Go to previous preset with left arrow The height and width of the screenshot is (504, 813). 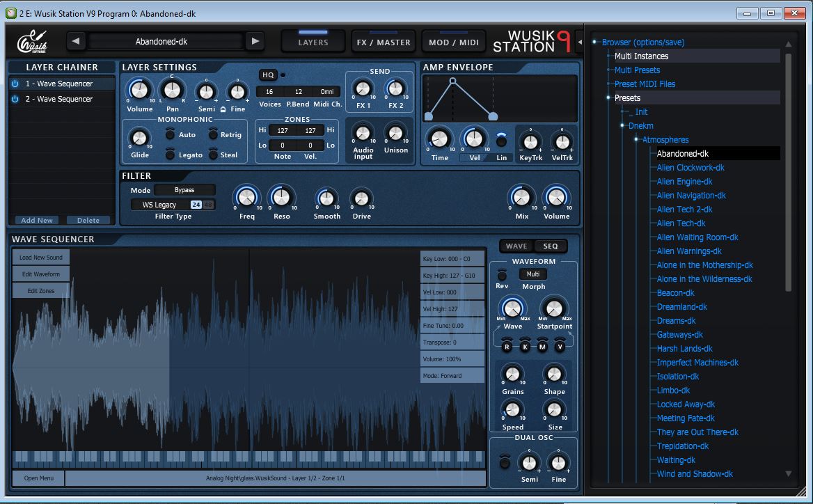pos(77,42)
